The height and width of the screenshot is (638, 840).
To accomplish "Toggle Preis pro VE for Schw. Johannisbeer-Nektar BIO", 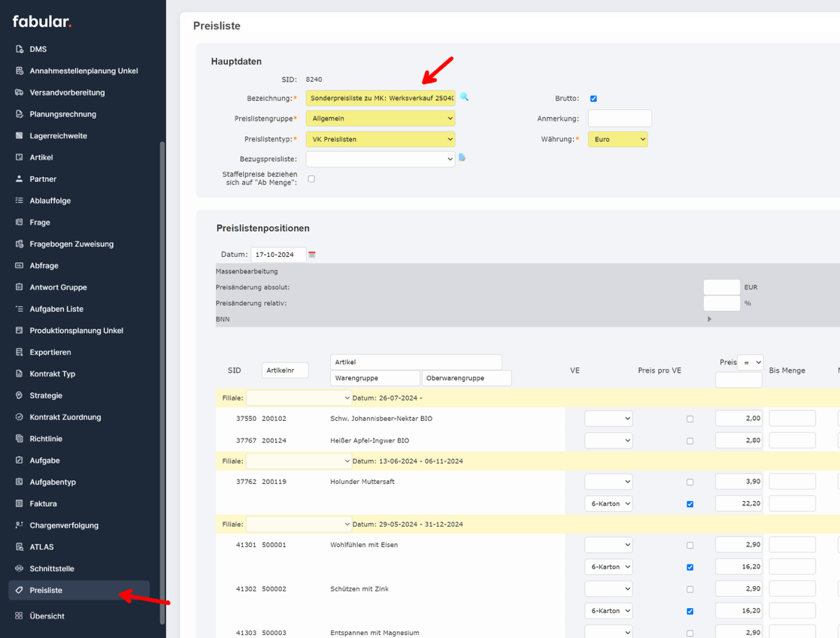I will (690, 419).
